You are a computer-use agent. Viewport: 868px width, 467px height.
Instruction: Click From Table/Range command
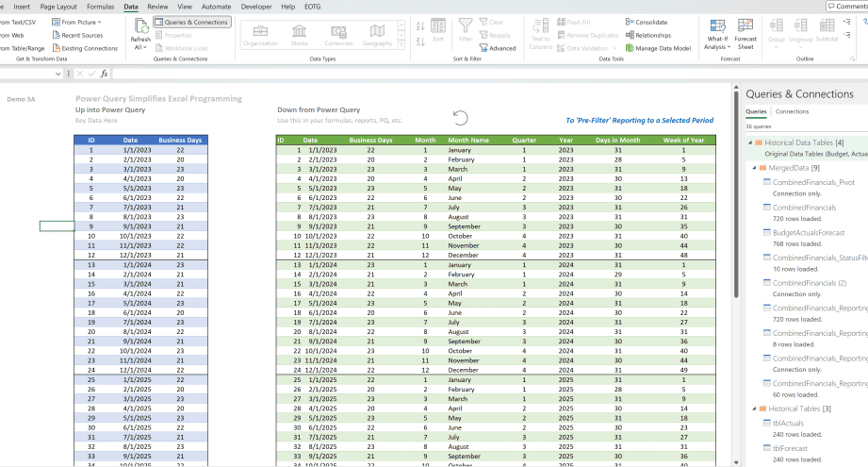[x=22, y=48]
